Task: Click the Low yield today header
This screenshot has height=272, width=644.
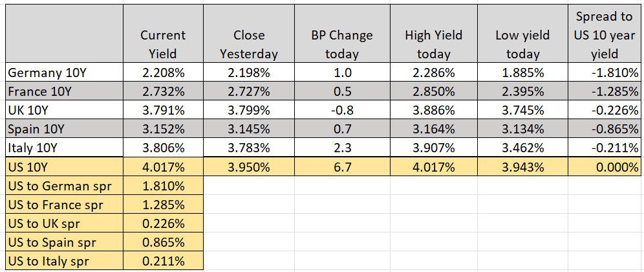Action: coord(522,44)
